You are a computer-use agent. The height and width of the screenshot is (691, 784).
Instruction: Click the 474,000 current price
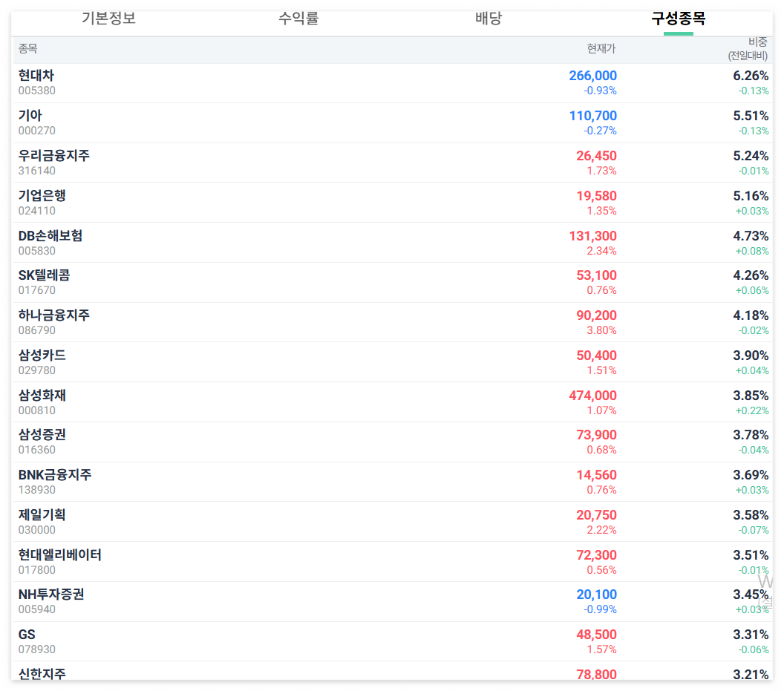[593, 395]
